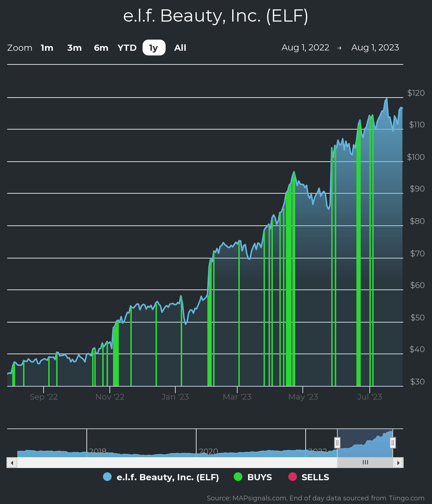This screenshot has height=504, width=432.
Task: Toggle the SELLS series legend
Action: tap(309, 477)
